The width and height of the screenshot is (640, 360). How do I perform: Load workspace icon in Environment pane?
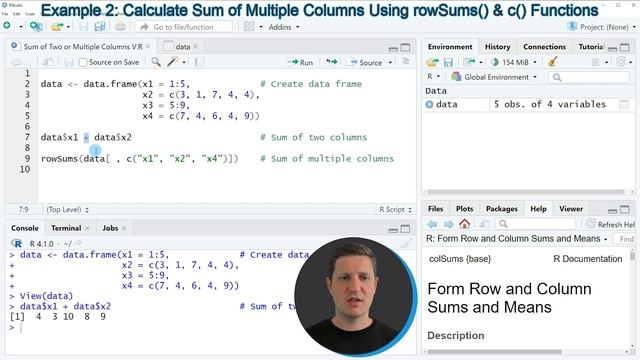tap(432, 62)
